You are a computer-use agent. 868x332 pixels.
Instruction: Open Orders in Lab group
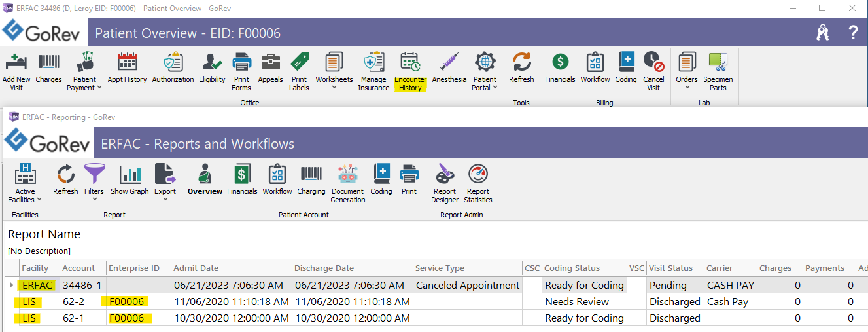[x=687, y=71]
